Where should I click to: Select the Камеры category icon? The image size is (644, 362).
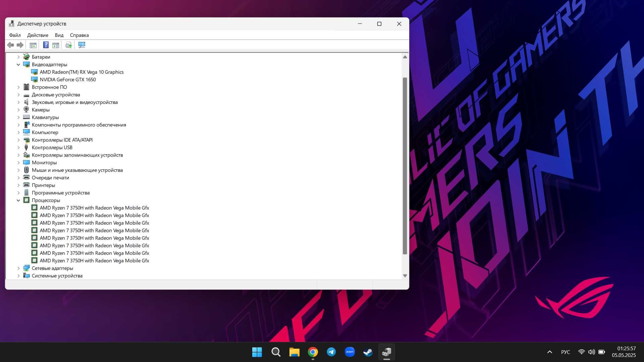click(x=26, y=110)
